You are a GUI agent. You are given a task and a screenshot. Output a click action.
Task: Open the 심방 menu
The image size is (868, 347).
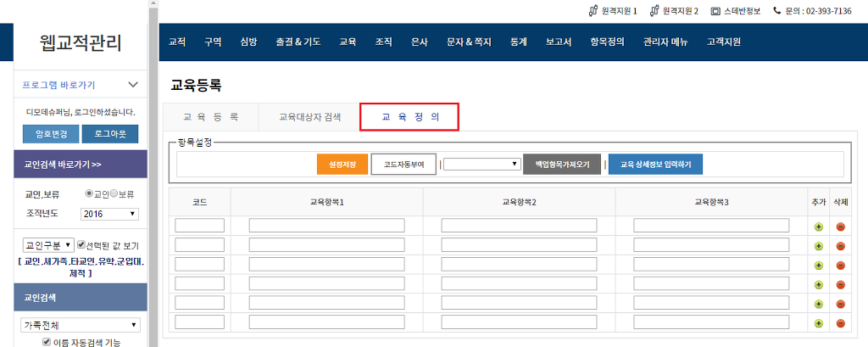coord(248,42)
